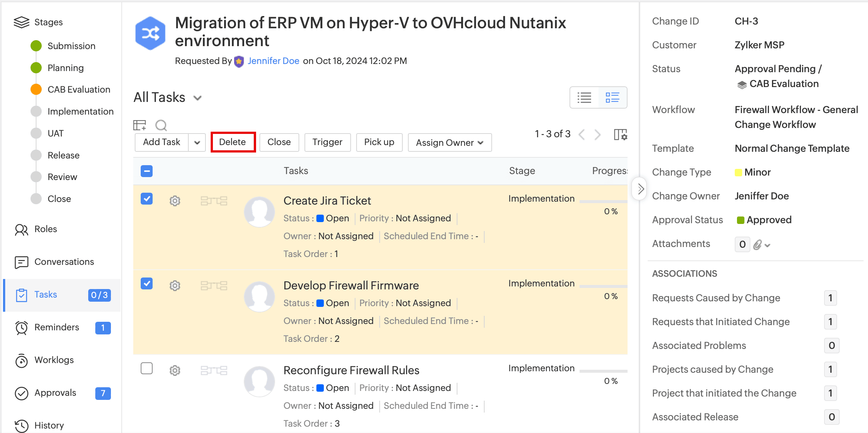Collapse right details panel arrow
The width and height of the screenshot is (868, 433).
coord(640,189)
